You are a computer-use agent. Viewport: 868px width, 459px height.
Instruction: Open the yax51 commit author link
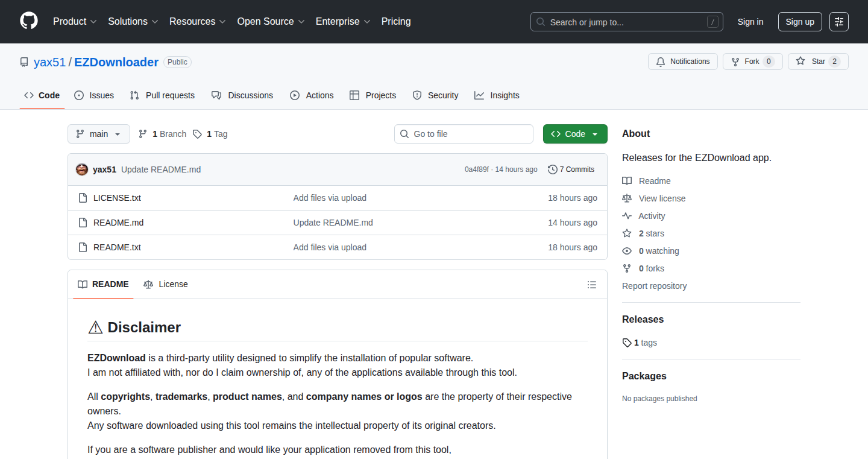click(104, 169)
